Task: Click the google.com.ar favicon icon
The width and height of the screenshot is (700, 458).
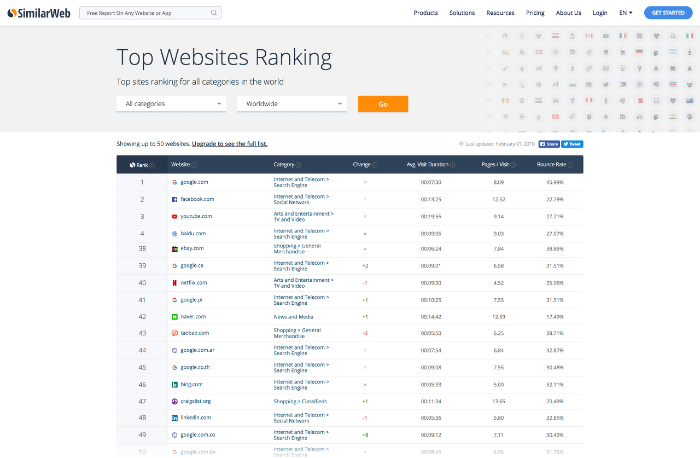Action: (x=175, y=350)
